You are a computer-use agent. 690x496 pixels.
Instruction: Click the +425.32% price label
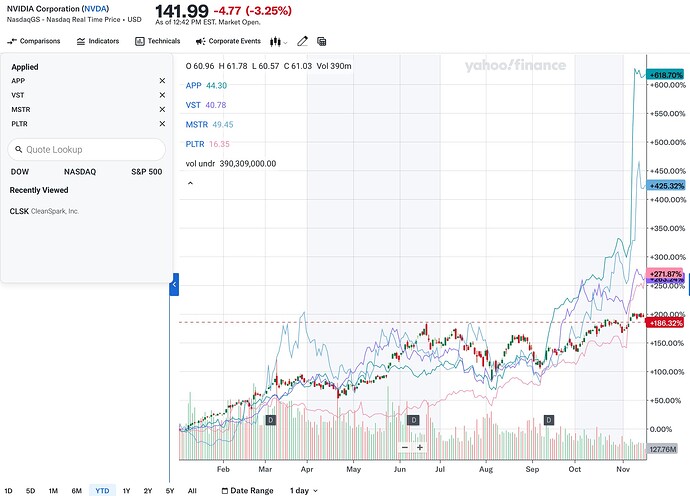pyautogui.click(x=665, y=186)
